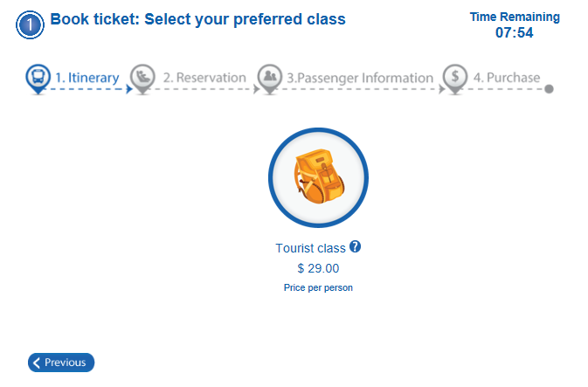588x387 pixels.
Task: Click the number 1 step badge
Action: (30, 24)
